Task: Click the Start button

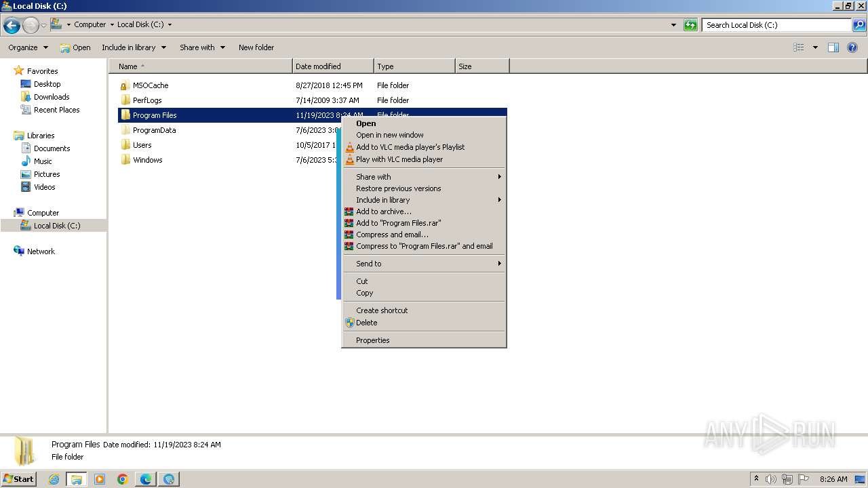Action: 19,479
